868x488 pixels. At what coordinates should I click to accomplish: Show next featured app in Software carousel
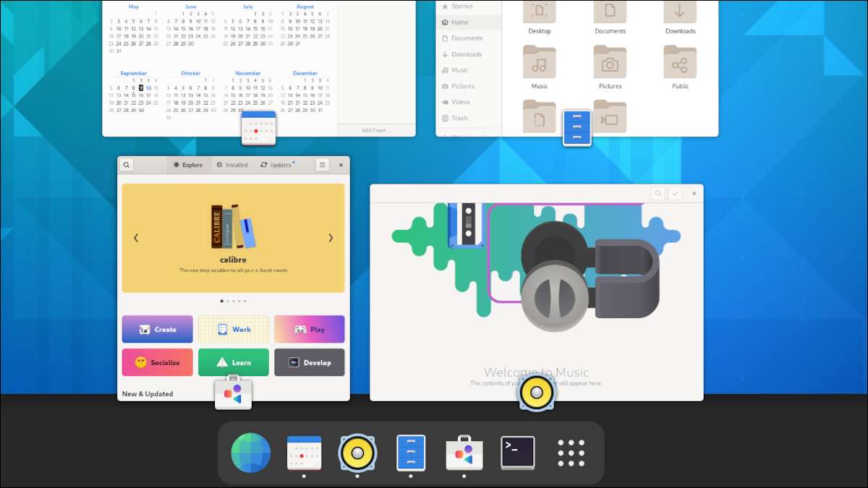point(331,238)
